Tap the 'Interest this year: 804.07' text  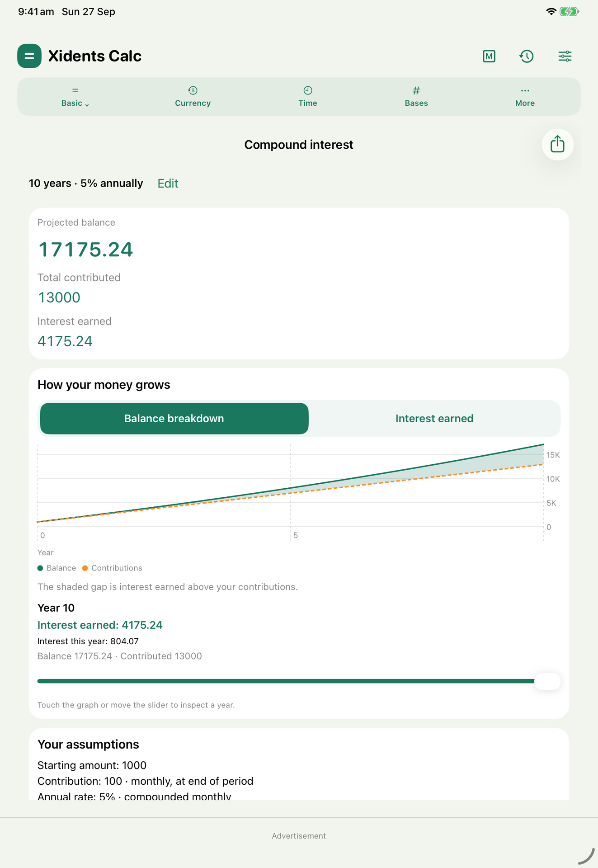tap(88, 642)
